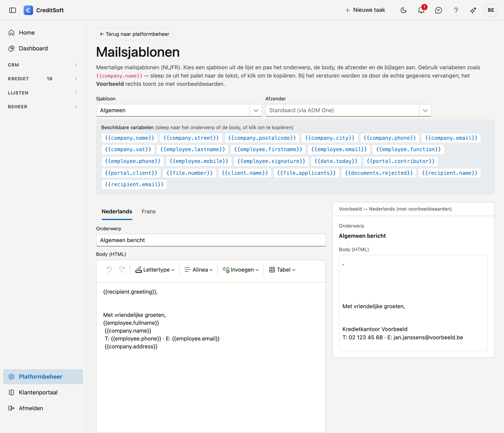
Task: Open Dashboard in sidebar
Action: (43, 48)
